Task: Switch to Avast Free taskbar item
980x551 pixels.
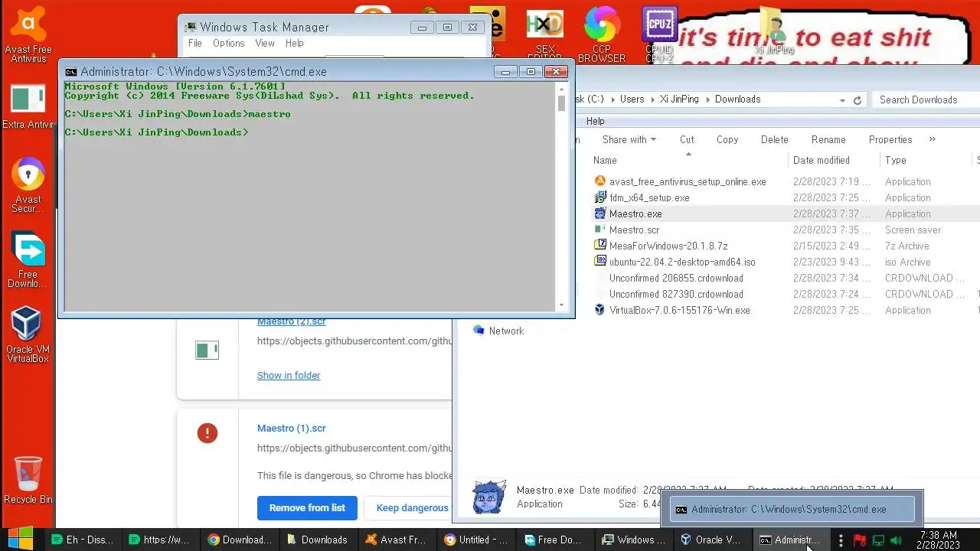Action: pyautogui.click(x=397, y=540)
